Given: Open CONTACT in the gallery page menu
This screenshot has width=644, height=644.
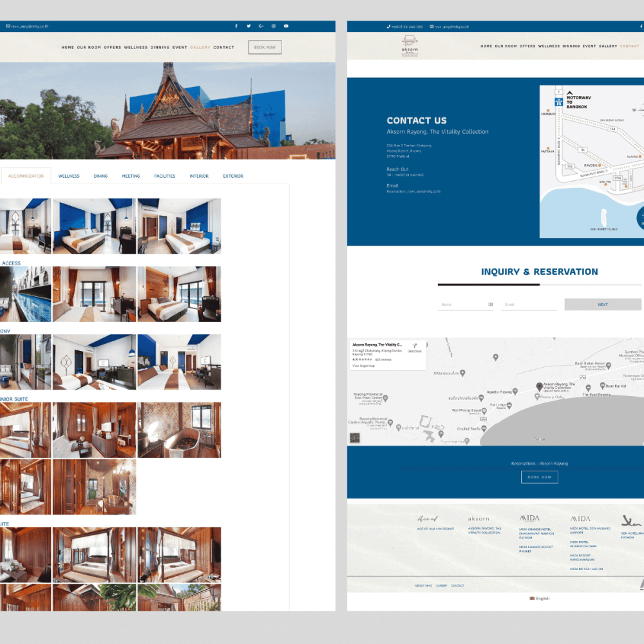Looking at the screenshot, I should [223, 47].
